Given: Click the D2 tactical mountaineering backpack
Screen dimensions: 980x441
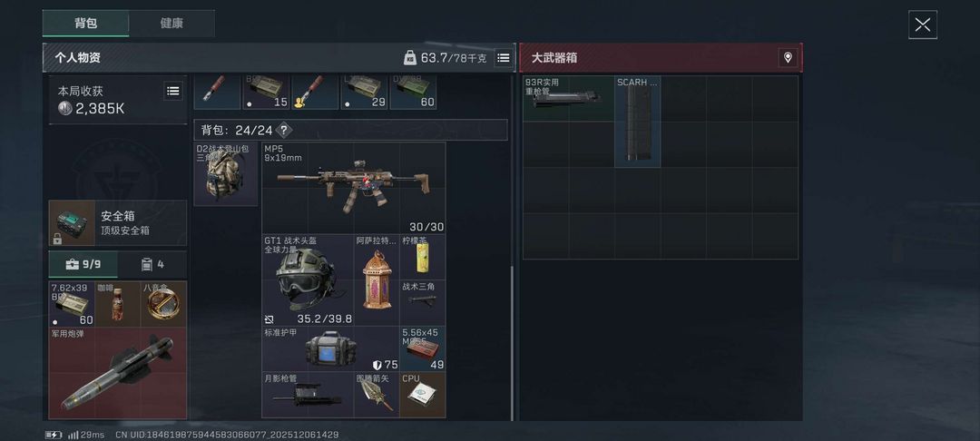Looking at the screenshot, I should point(226,174).
